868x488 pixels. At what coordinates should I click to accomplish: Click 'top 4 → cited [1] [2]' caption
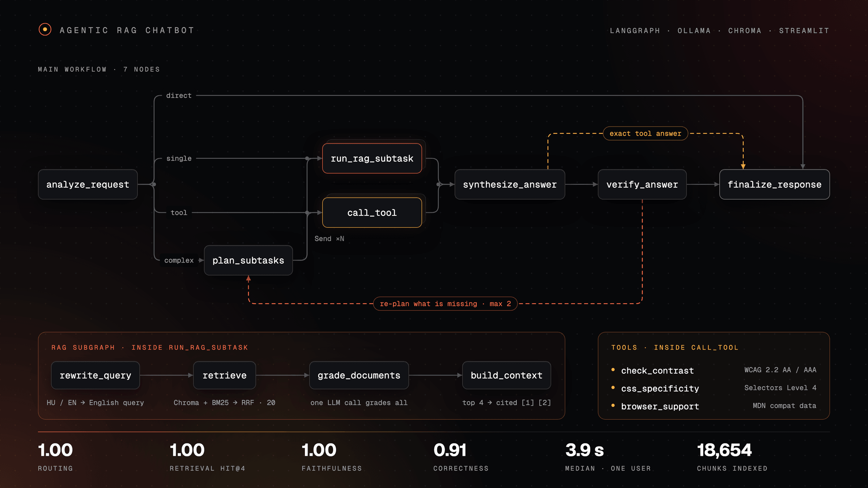(x=507, y=403)
